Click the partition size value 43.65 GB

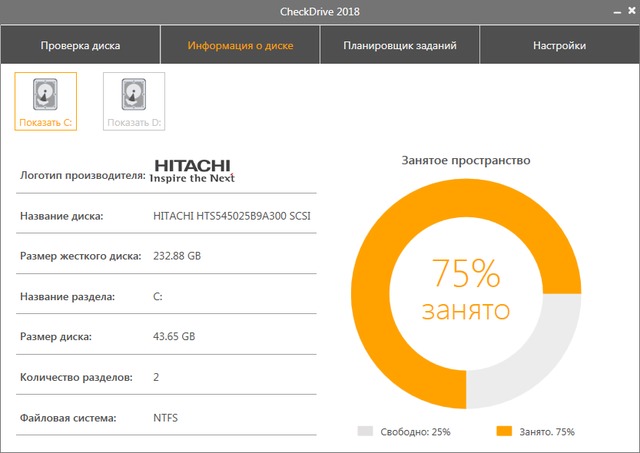click(x=174, y=336)
